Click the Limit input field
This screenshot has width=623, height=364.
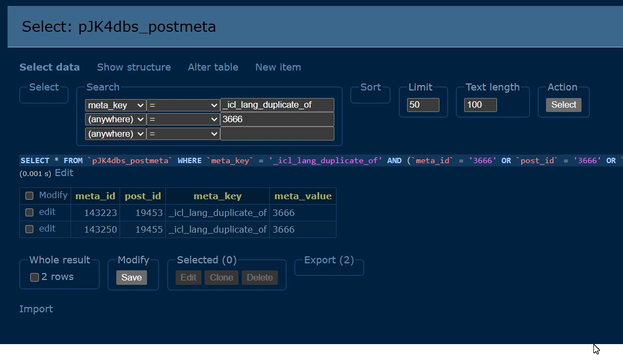(423, 105)
